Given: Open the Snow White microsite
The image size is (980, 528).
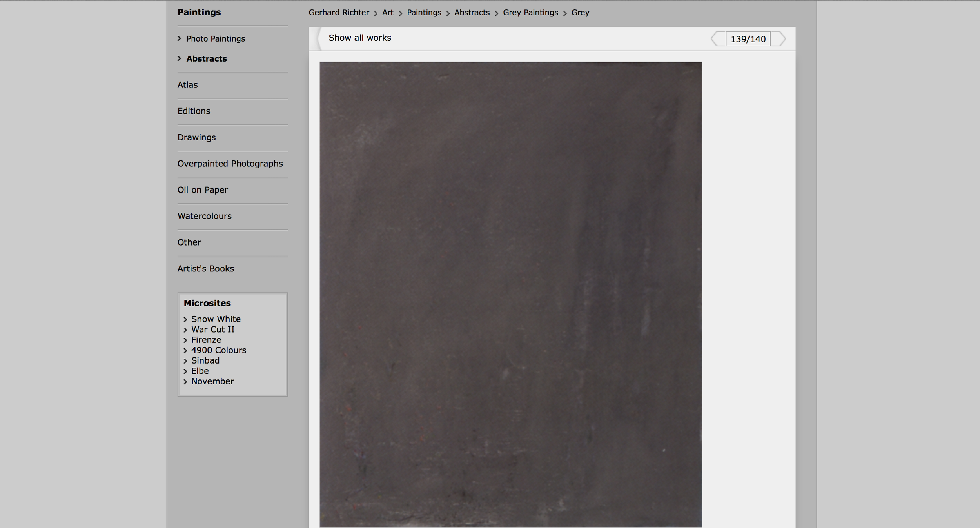Looking at the screenshot, I should point(216,319).
